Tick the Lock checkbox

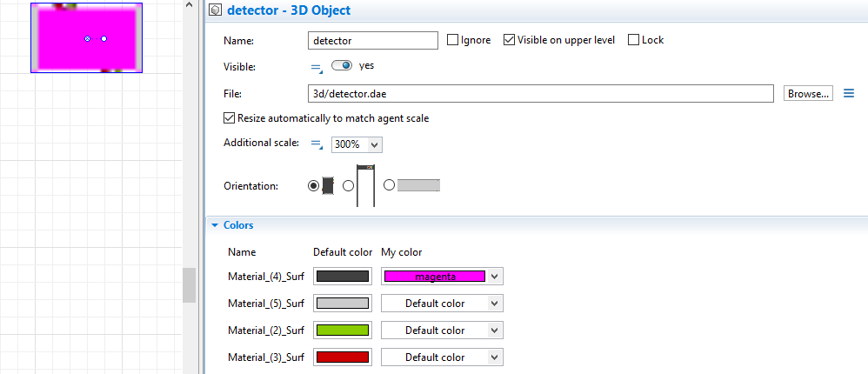pyautogui.click(x=633, y=40)
